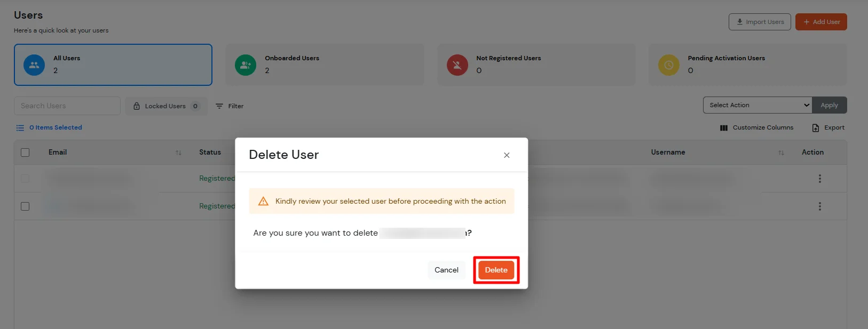This screenshot has height=329, width=868.
Task: Click the Apply button
Action: (829, 105)
